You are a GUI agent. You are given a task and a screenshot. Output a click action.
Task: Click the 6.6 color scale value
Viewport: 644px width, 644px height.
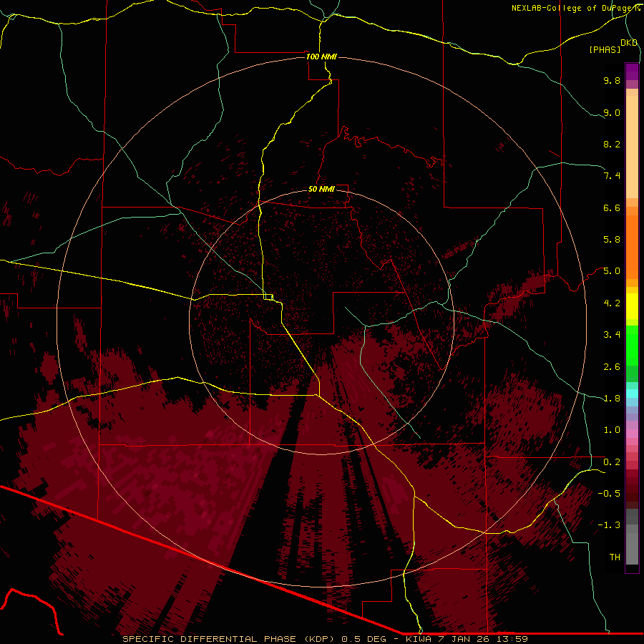[612, 208]
